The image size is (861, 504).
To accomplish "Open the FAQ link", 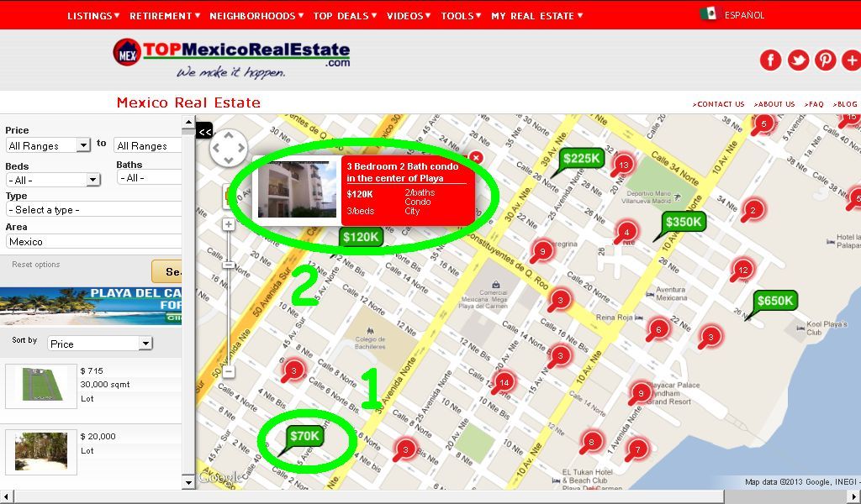I will [x=814, y=104].
